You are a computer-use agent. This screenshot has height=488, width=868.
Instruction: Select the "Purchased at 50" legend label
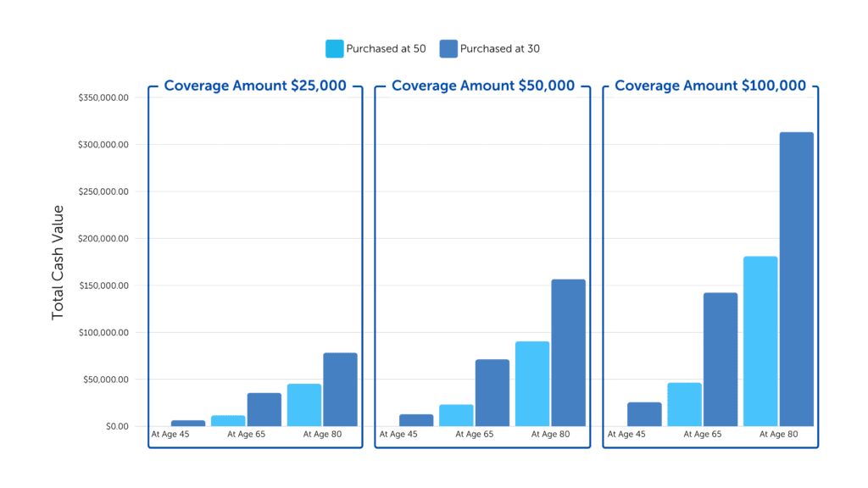pyautogui.click(x=386, y=48)
